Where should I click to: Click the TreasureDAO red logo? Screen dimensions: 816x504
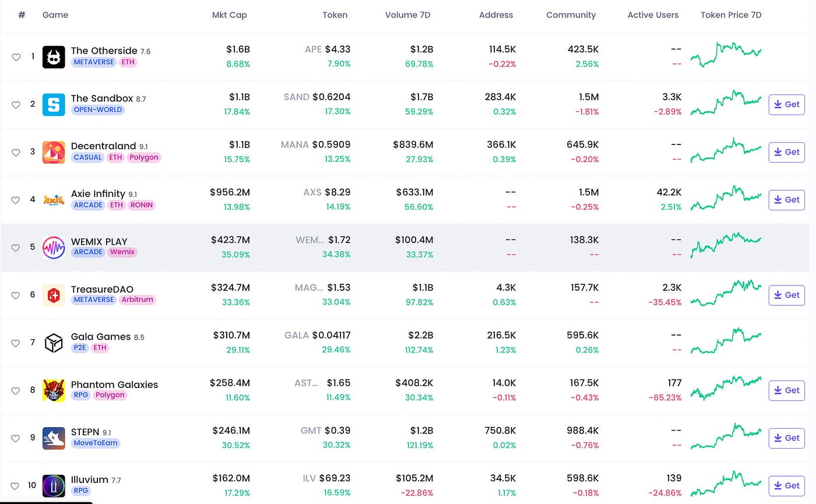pyautogui.click(x=54, y=295)
